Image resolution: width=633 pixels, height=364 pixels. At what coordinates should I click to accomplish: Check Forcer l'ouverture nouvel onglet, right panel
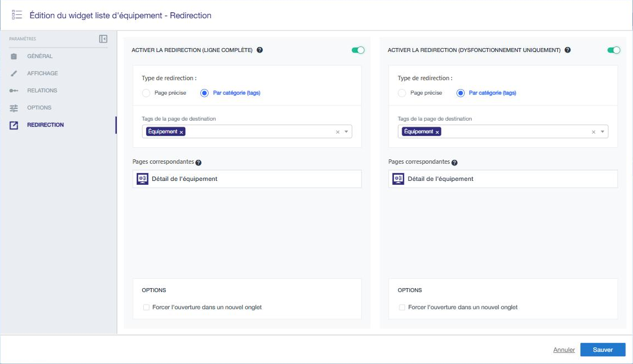pos(402,308)
